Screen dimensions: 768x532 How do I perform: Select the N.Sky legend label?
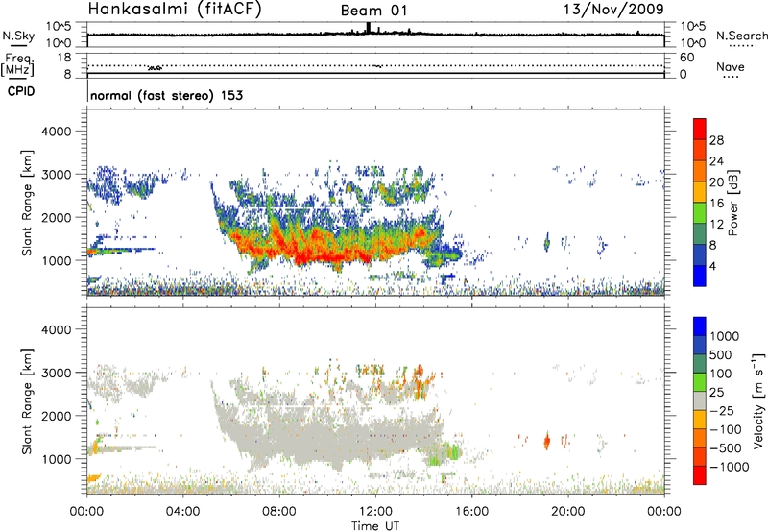(x=18, y=36)
